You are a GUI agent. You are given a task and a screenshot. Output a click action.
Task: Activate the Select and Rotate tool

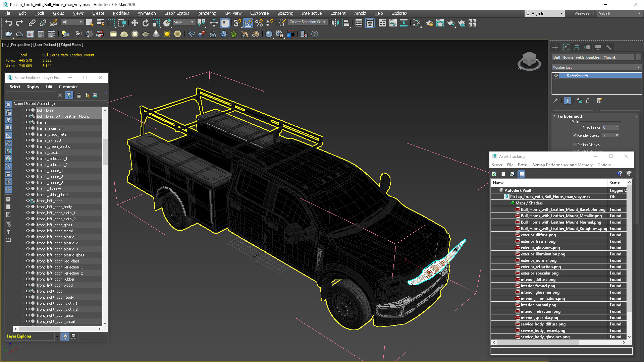click(x=145, y=23)
